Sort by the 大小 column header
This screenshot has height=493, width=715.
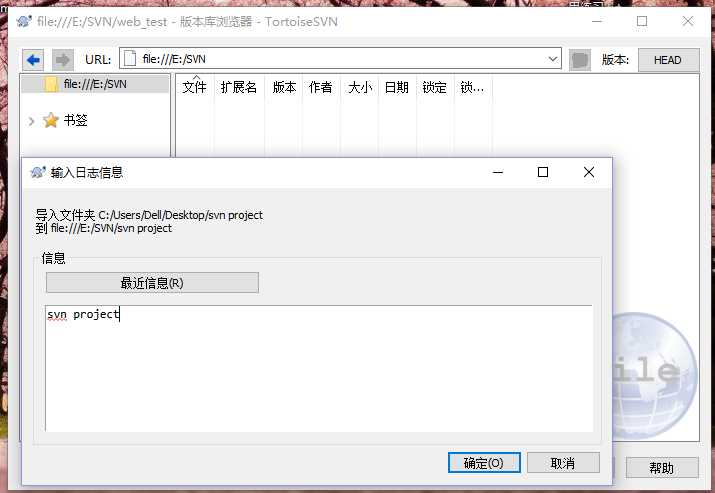(359, 87)
